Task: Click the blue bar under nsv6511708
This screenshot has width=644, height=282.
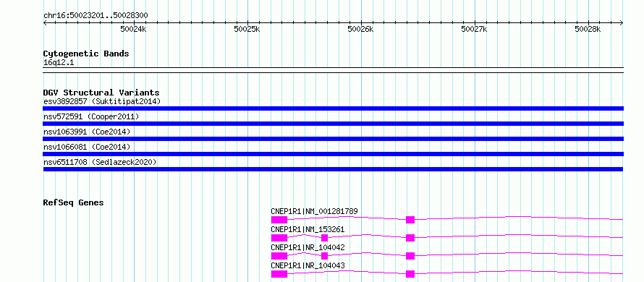Action: (x=333, y=169)
